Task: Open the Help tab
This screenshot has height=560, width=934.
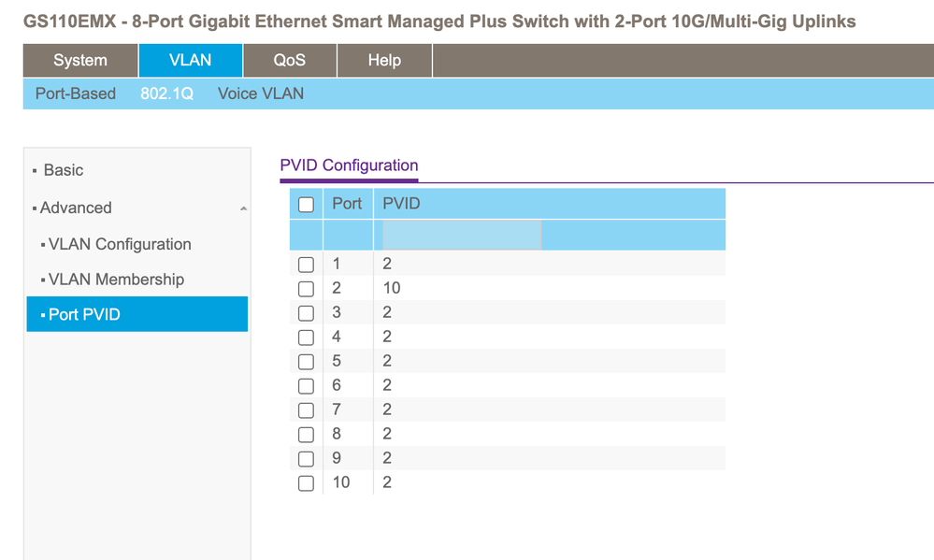Action: click(384, 60)
